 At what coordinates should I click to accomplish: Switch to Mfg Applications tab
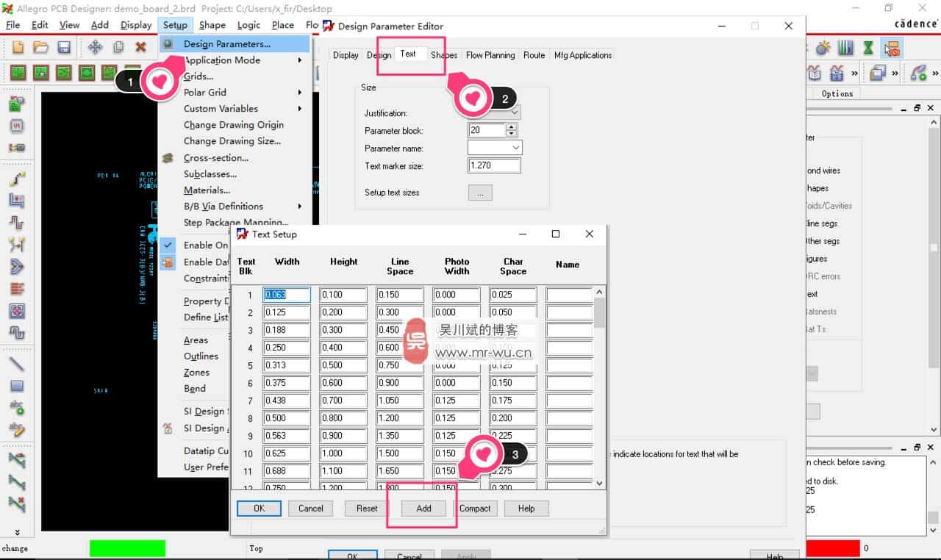pyautogui.click(x=583, y=55)
